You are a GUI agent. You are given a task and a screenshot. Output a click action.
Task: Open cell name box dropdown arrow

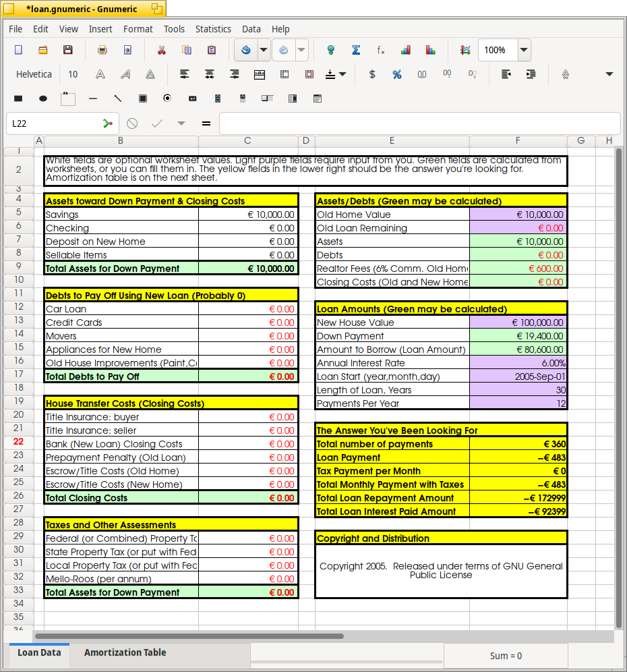pyautogui.click(x=181, y=123)
